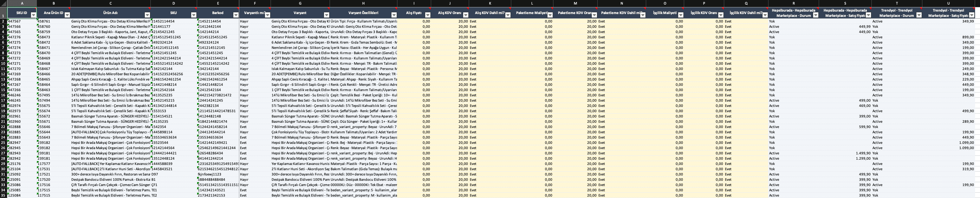Open the Paketleme KDV Oranı filter dropdown
The height and width of the screenshot is (198, 980).
594,15
